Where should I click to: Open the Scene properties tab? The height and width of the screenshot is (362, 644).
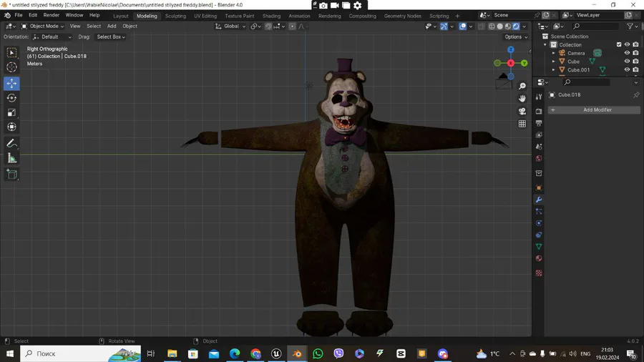(x=539, y=147)
